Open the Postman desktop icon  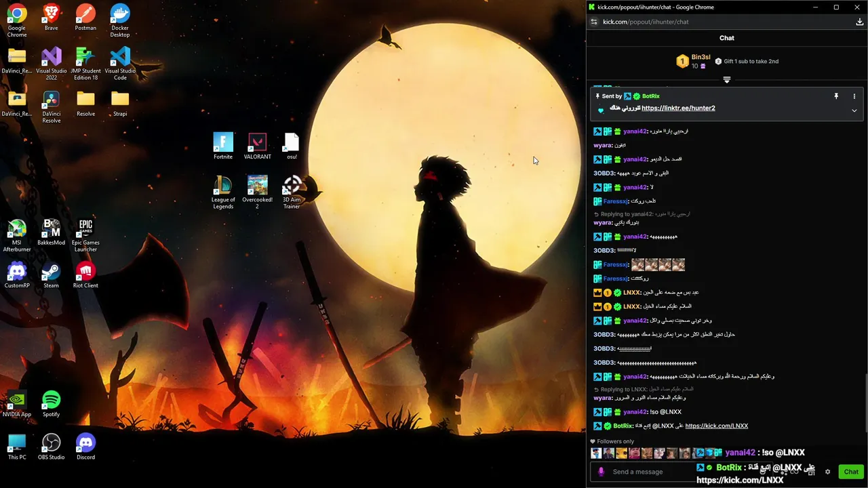85,18
